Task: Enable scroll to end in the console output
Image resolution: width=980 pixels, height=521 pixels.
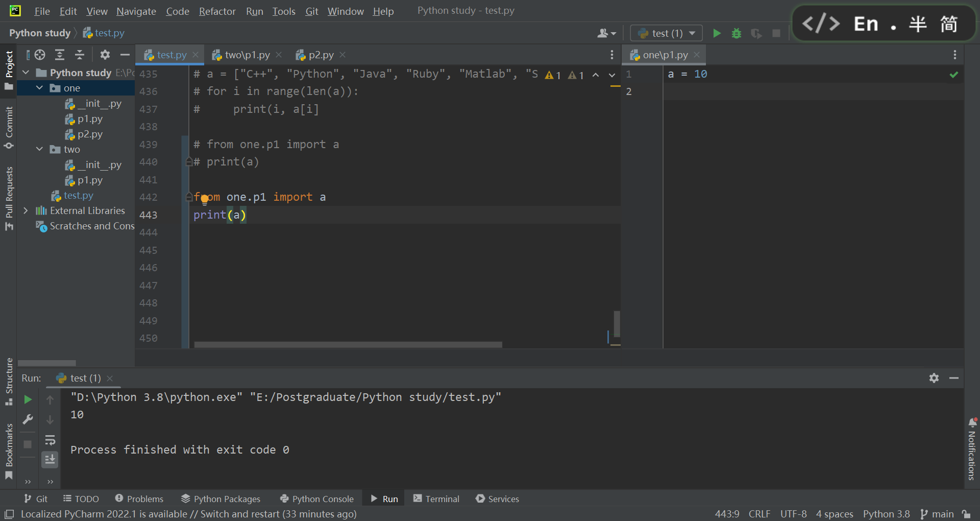Action: tap(50, 460)
